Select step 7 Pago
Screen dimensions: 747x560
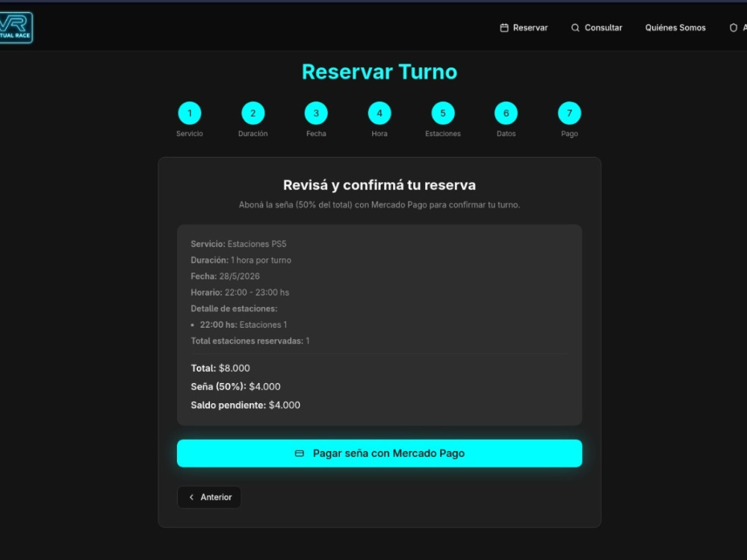pos(570,113)
